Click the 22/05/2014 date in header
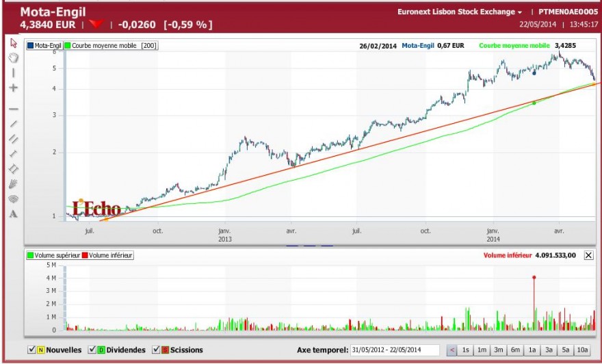 pos(538,24)
